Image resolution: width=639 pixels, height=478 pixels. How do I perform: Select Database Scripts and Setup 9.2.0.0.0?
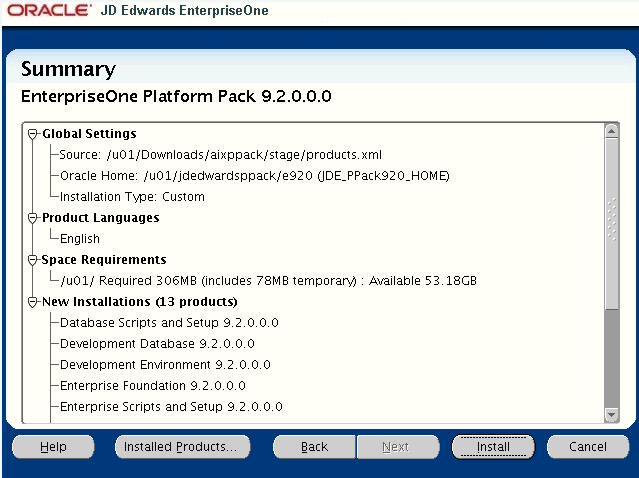(169, 323)
